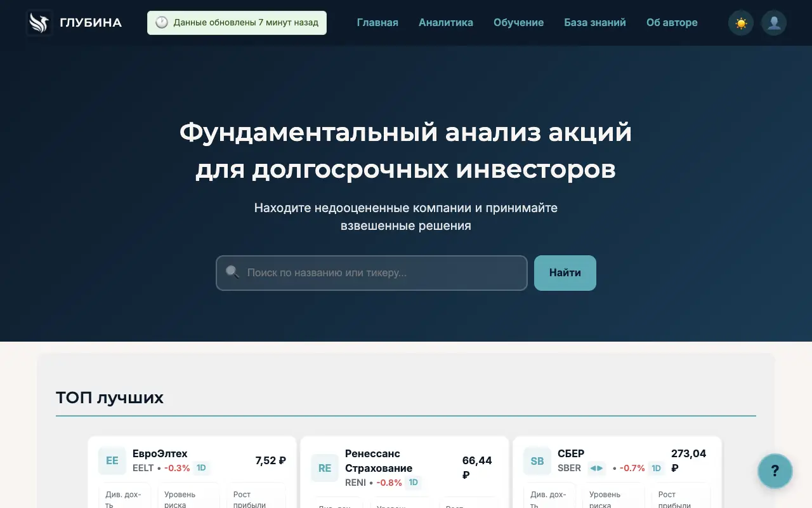Click the 66,44 ₽ price
The height and width of the screenshot is (508, 812).
click(477, 468)
